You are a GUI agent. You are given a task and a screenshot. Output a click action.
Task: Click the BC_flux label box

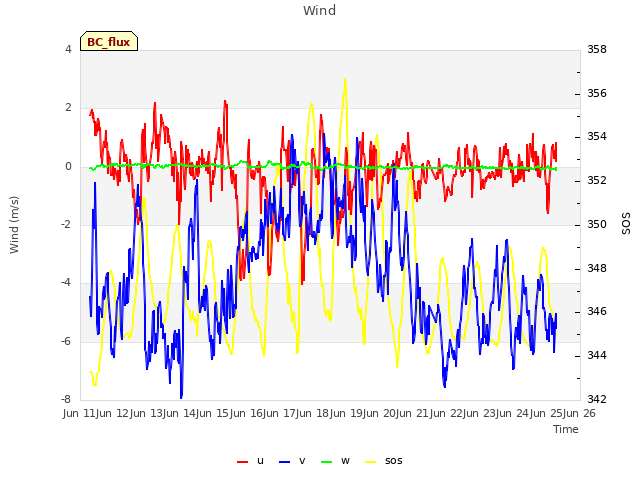(109, 41)
